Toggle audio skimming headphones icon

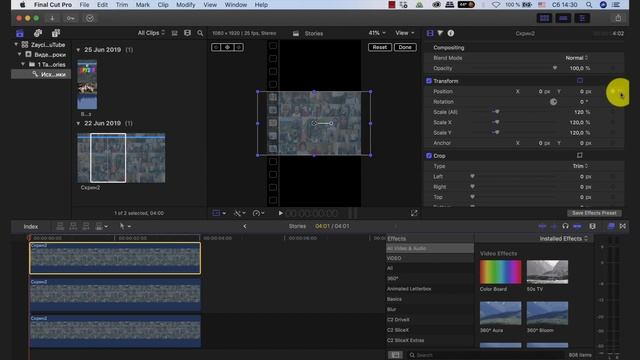tap(565, 226)
